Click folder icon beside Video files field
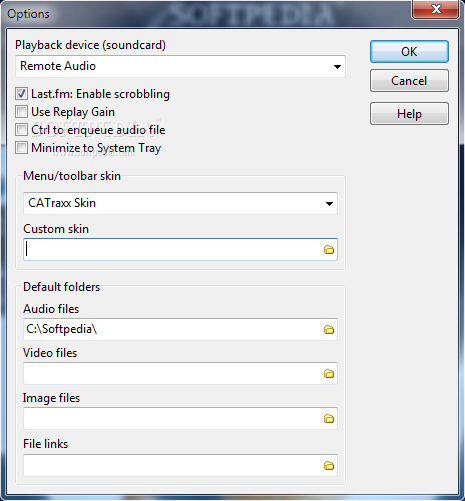Image resolution: width=465 pixels, height=501 pixels. (329, 373)
